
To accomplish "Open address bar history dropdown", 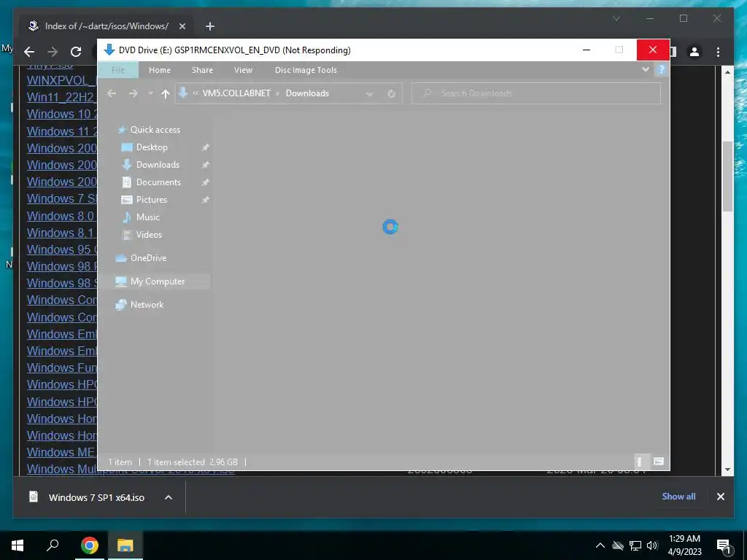I will pyautogui.click(x=369, y=94).
